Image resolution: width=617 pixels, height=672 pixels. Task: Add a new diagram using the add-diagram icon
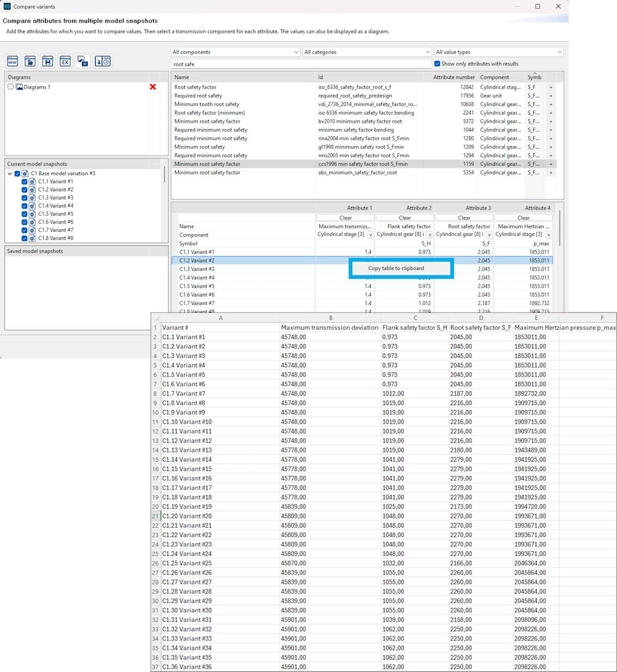[82, 61]
